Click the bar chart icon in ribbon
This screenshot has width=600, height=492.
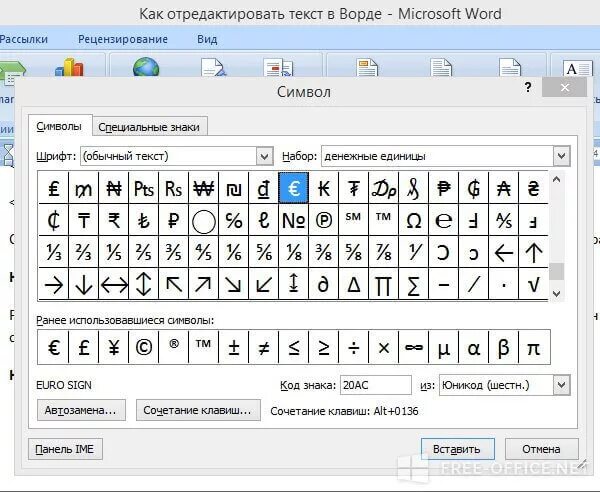pos(69,67)
